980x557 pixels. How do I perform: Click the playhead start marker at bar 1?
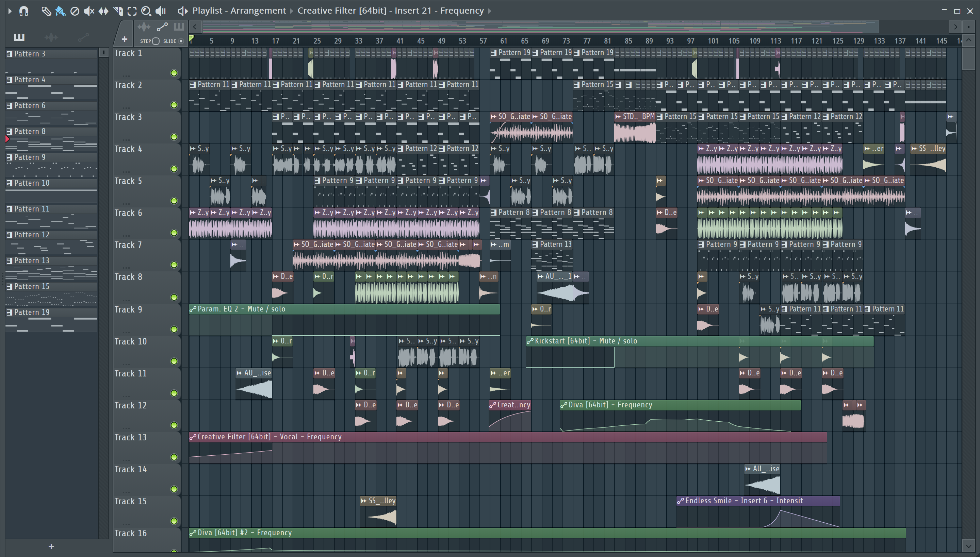191,39
